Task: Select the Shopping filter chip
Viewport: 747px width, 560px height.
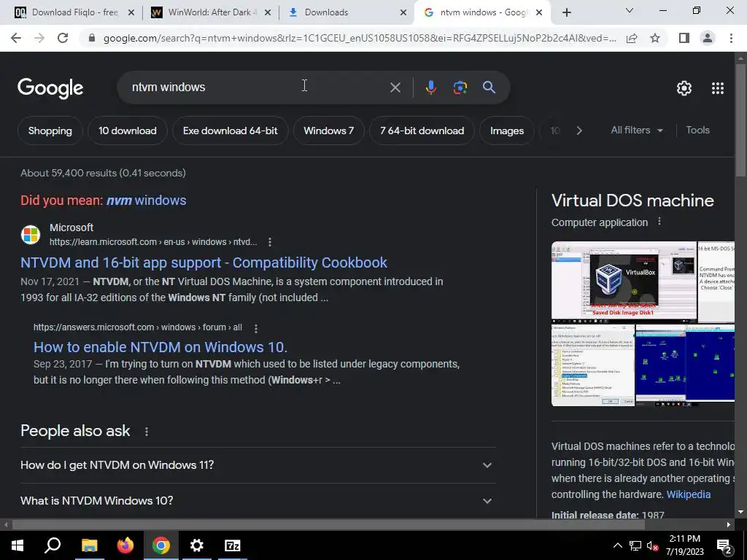Action: pos(50,131)
